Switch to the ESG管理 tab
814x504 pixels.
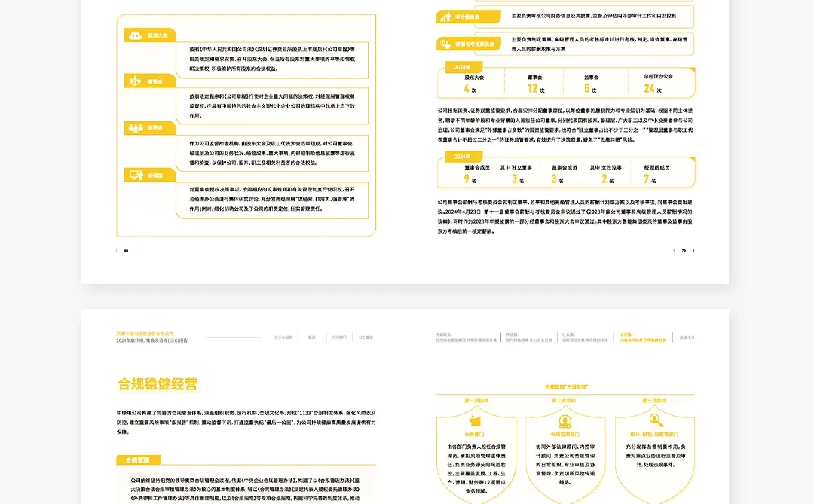[366, 338]
